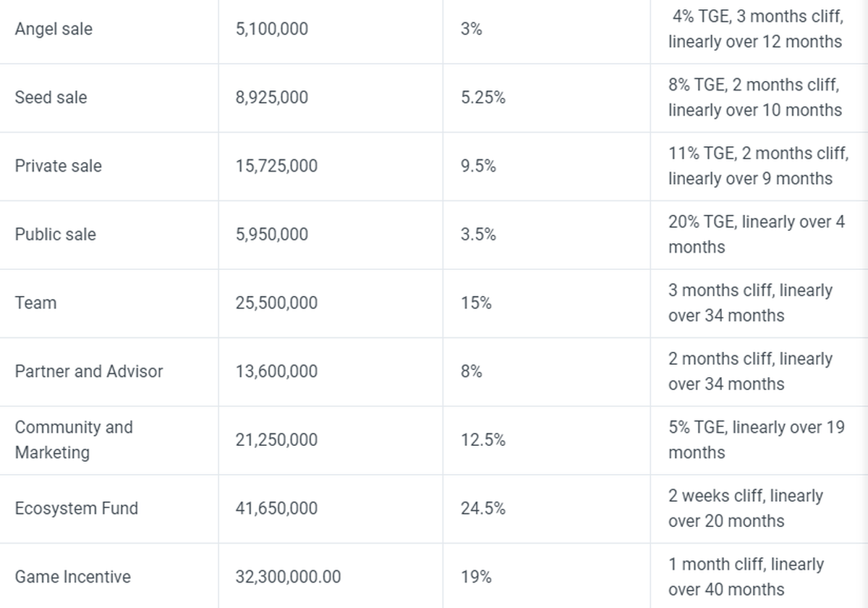The width and height of the screenshot is (868, 608).
Task: Click the 5.25% percentage cell
Action: click(x=482, y=98)
